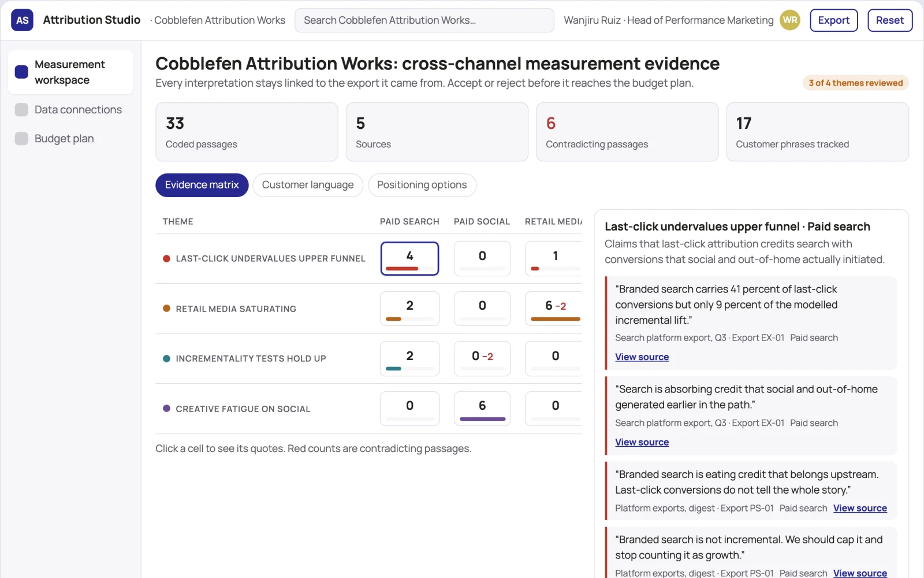Switch to the Positioning options tab
Screen dimensions: 924x578
tap(422, 185)
